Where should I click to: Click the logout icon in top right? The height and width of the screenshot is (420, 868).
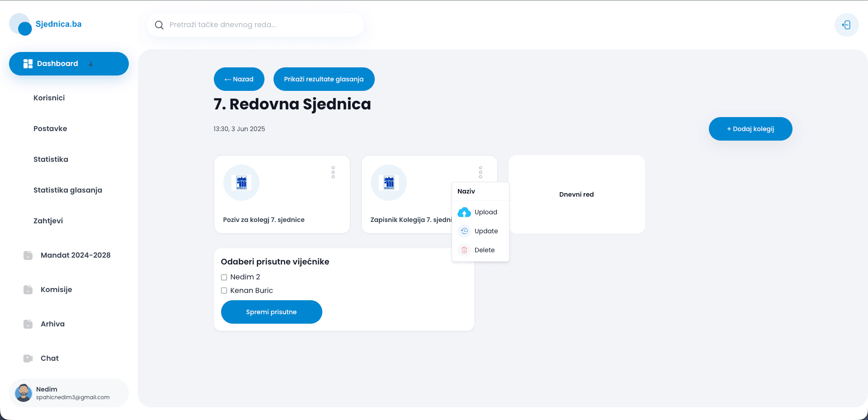point(846,25)
